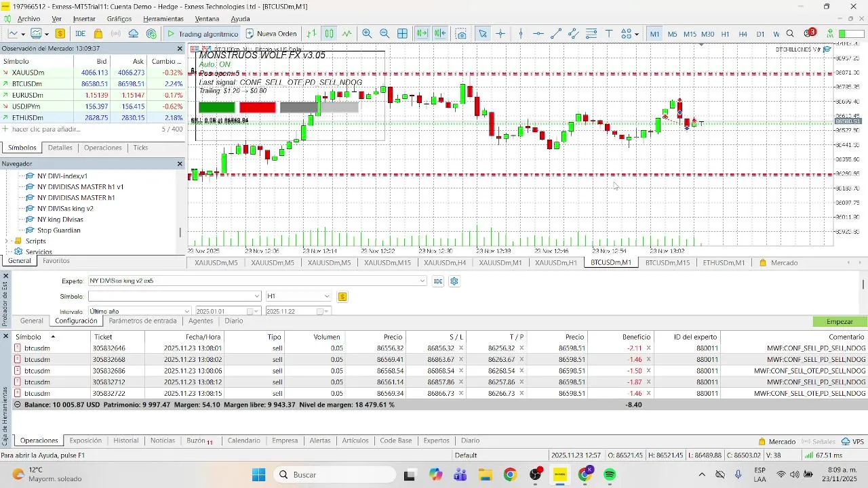Set timeframe to M5
The image size is (868, 488).
coord(672,34)
